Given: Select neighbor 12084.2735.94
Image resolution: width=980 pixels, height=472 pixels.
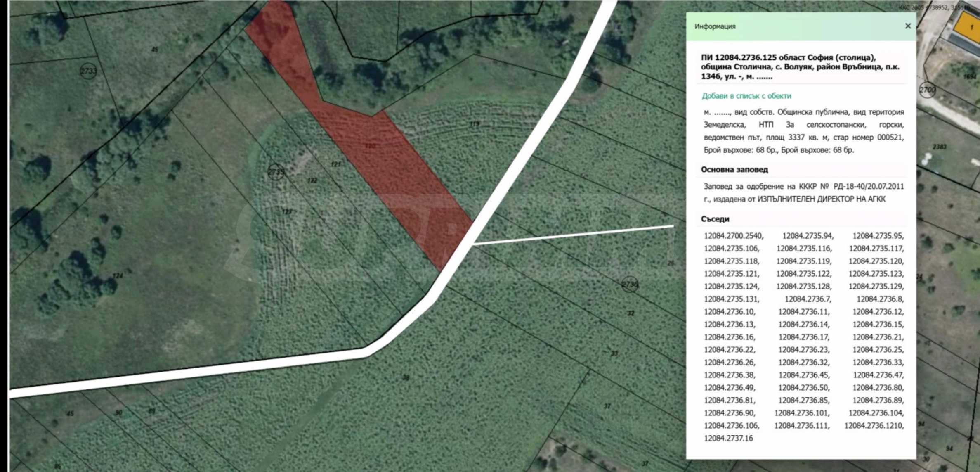Looking at the screenshot, I should [808, 236].
